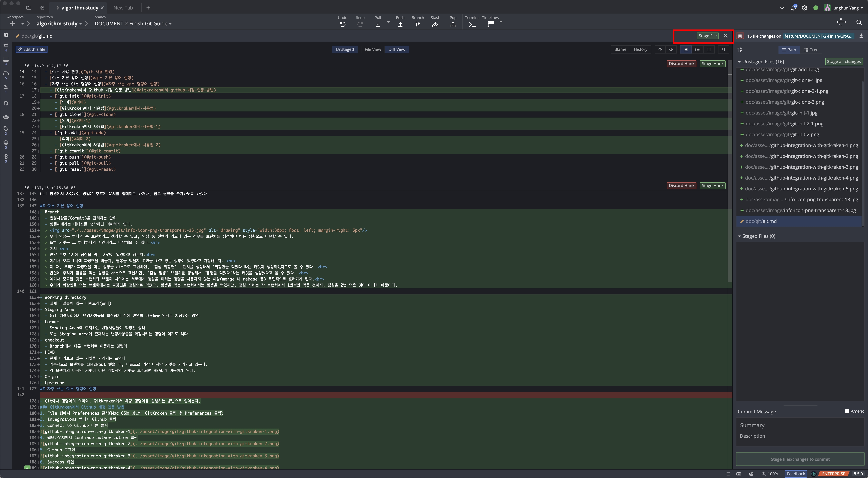The image size is (868, 478).
Task: Open preferences gear icon
Action: point(804,8)
